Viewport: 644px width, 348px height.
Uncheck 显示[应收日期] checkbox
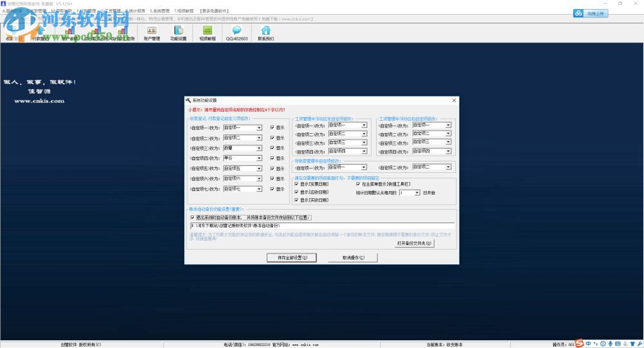click(x=296, y=192)
